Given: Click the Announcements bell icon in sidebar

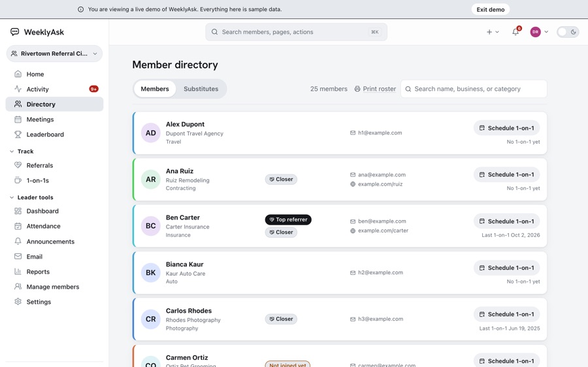Looking at the screenshot, I should (18, 242).
